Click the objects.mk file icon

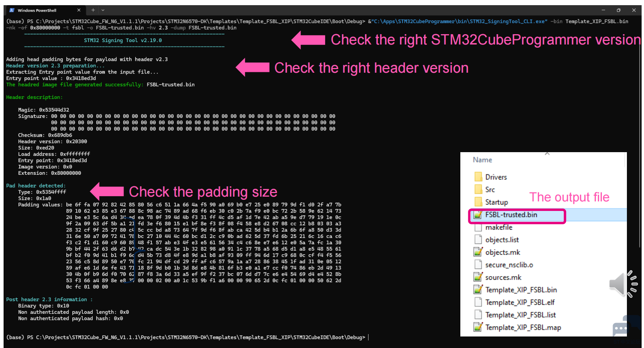click(478, 252)
